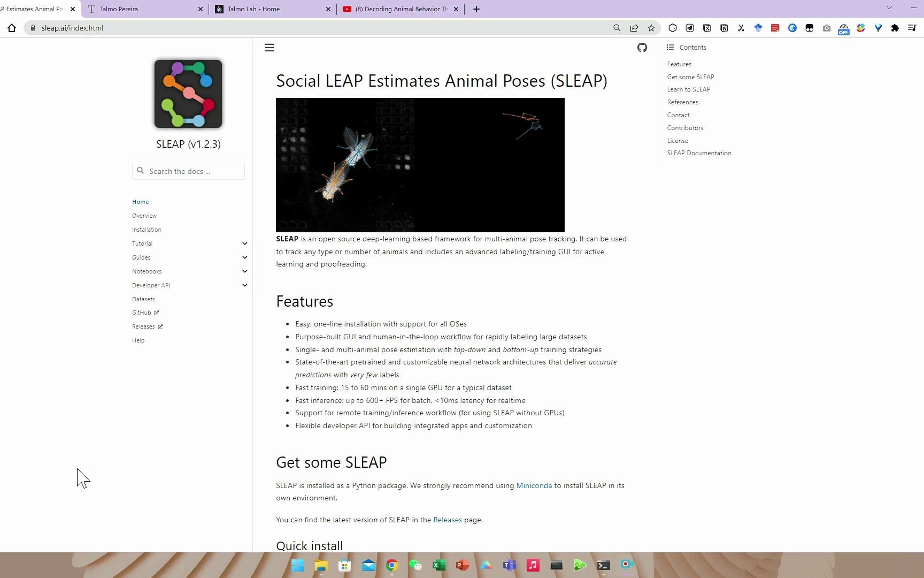This screenshot has width=924, height=578.
Task: Jump to Learn to SLEAP in Contents
Action: (x=689, y=89)
